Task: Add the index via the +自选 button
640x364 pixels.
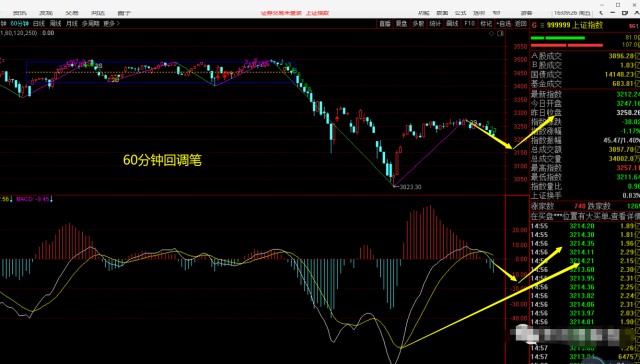Action: click(x=503, y=24)
